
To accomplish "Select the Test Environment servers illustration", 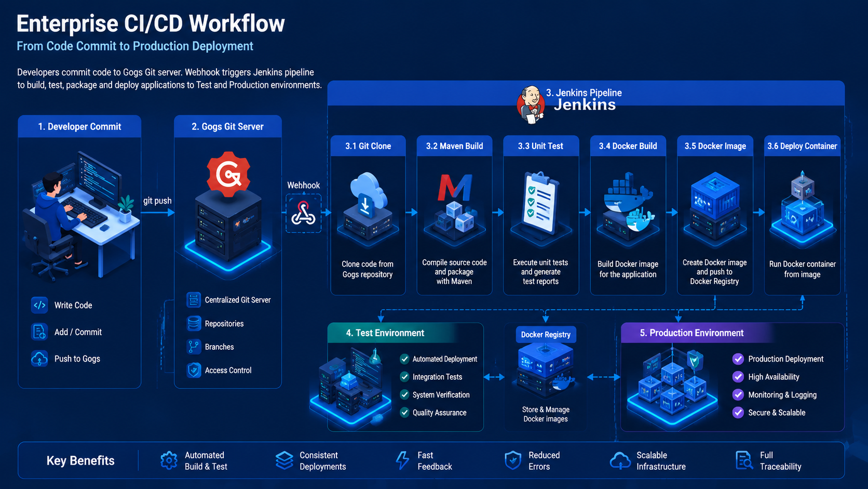I will coord(351,387).
